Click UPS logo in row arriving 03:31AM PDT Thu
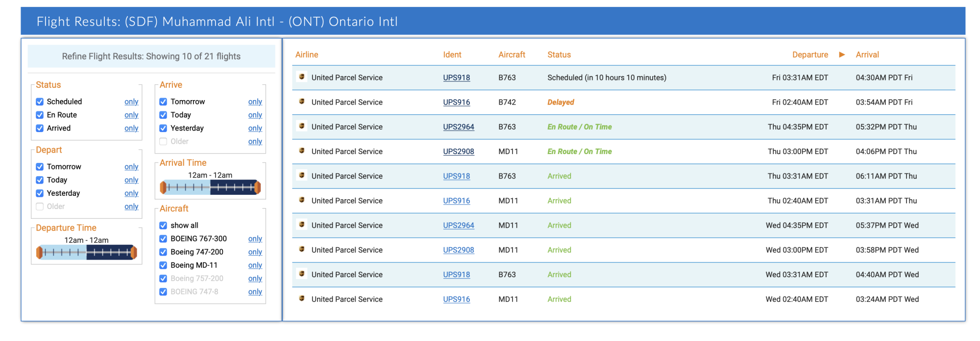Screen dimensions: 980x341 pyautogui.click(x=302, y=200)
